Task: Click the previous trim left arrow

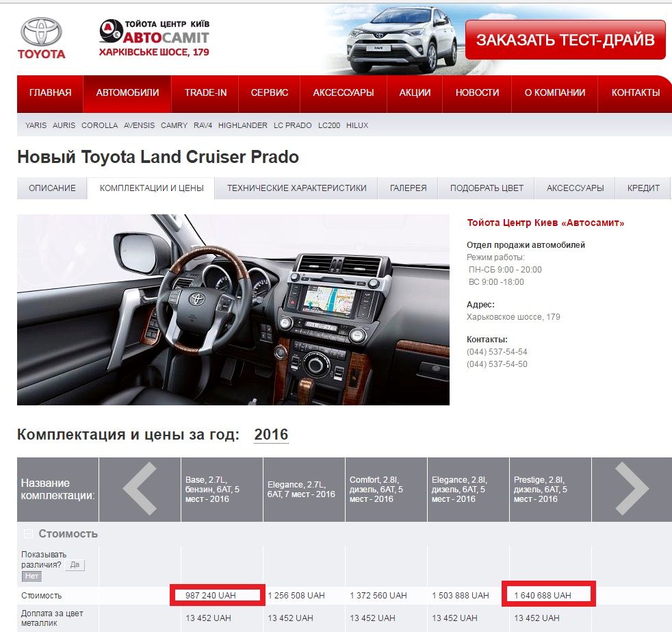Action: (x=140, y=489)
